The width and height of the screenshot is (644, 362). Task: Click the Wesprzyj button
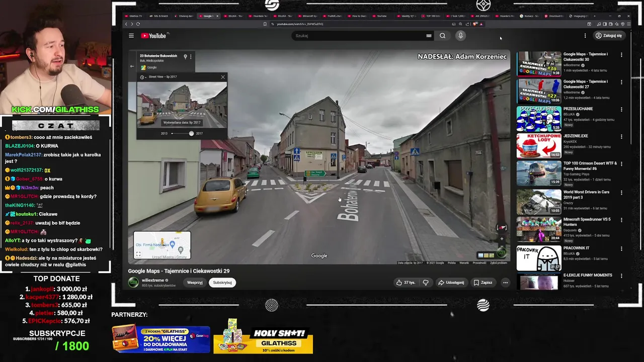(195, 283)
